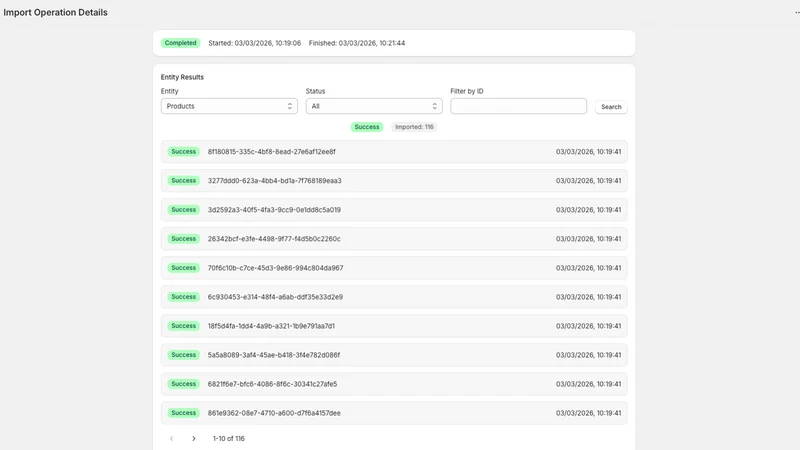This screenshot has width=800, height=450.
Task: Click the Entity Results section title
Action: click(182, 77)
